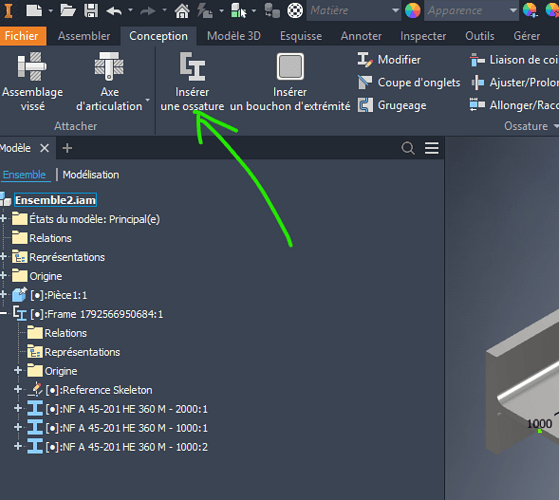The image size is (559, 500).
Task: Save with the floppy disk icon
Action: (x=91, y=10)
